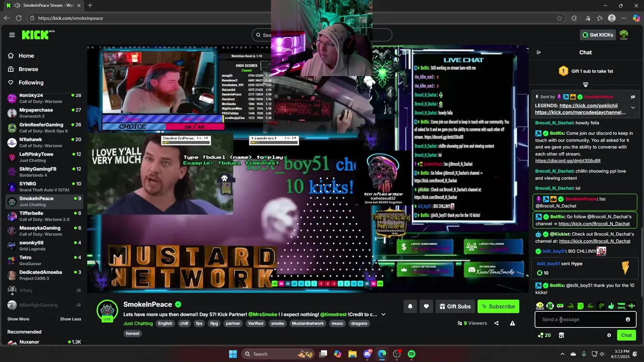
Task: Bookmark page with star icon
Action: point(559,18)
